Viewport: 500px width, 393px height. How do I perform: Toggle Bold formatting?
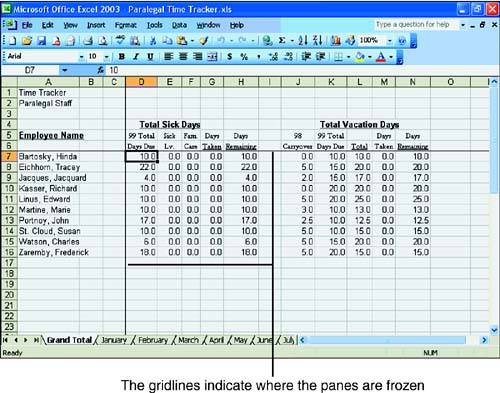click(122, 57)
